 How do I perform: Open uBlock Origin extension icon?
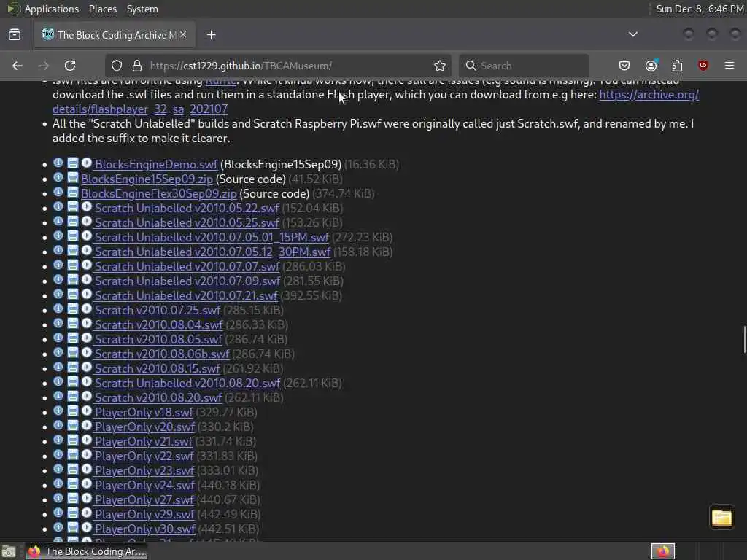tap(703, 66)
